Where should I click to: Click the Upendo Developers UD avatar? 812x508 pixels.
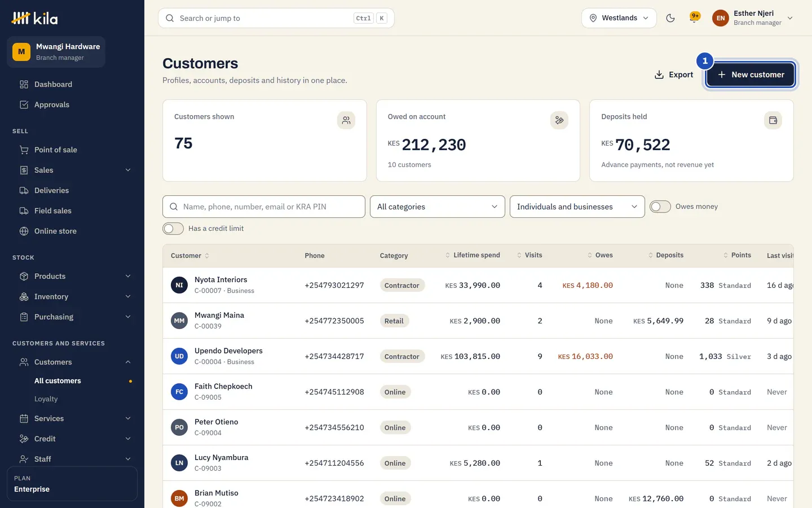click(x=179, y=356)
